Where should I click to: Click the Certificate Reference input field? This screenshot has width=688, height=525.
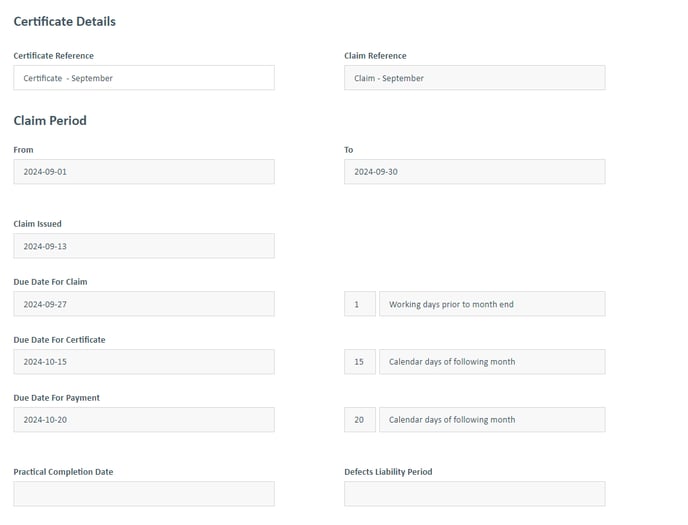[144, 78]
